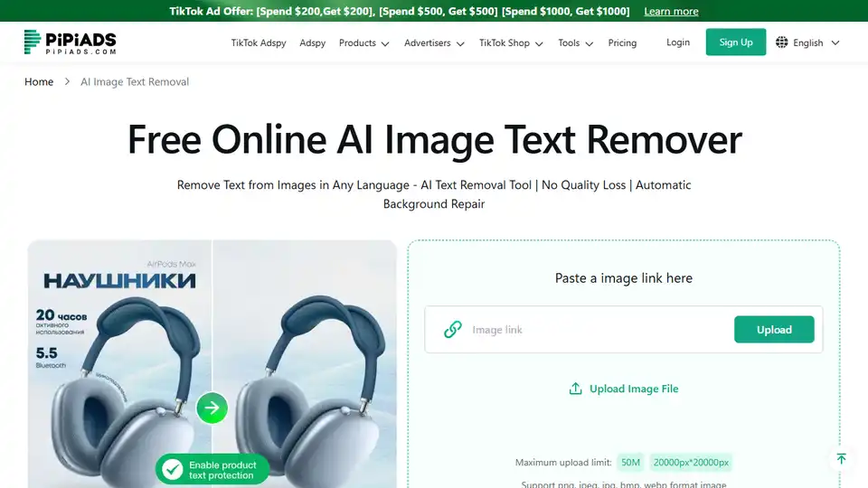
Task: Click the Login link
Action: click(x=678, y=42)
